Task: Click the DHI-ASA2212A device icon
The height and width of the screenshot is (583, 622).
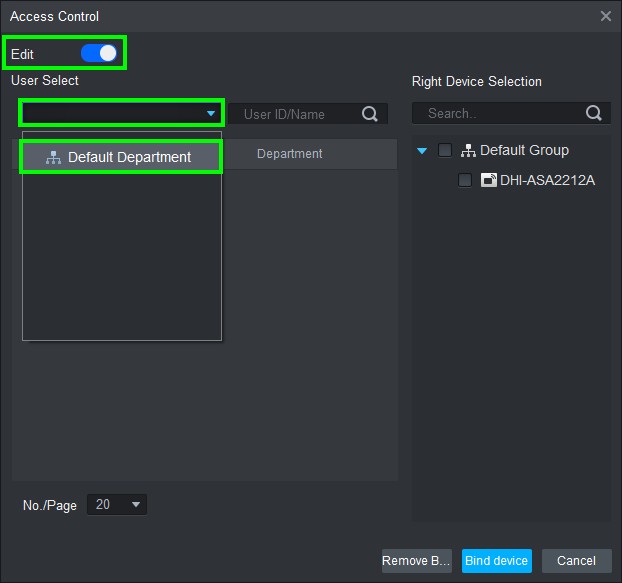Action: (x=489, y=181)
